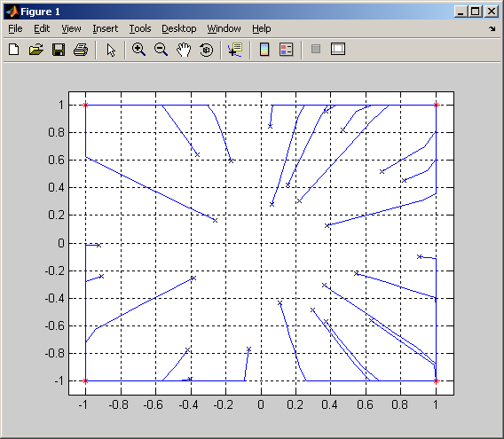Insert a colorbar from the toolbar
504x439 pixels.
(264, 50)
